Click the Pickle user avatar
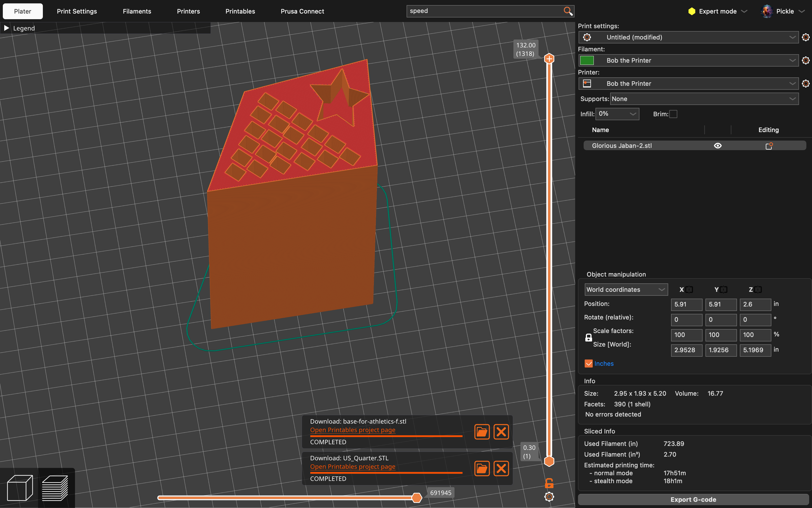The width and height of the screenshot is (812, 508). point(767,11)
